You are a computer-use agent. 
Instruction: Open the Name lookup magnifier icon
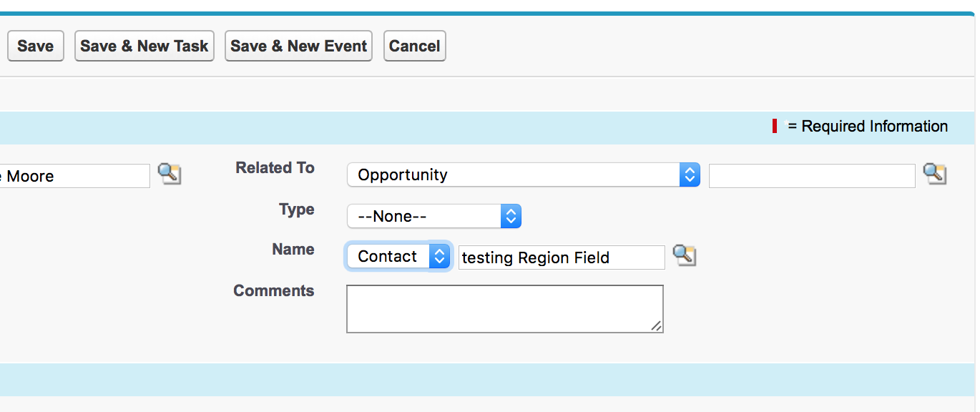pyautogui.click(x=685, y=255)
